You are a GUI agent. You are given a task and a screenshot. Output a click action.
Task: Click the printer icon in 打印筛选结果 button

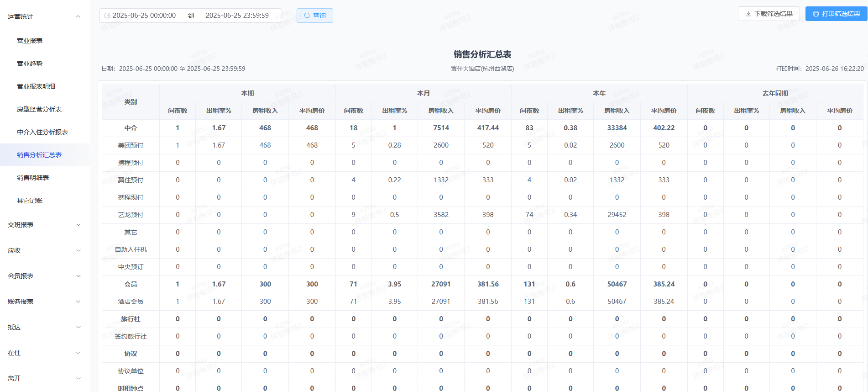point(816,14)
